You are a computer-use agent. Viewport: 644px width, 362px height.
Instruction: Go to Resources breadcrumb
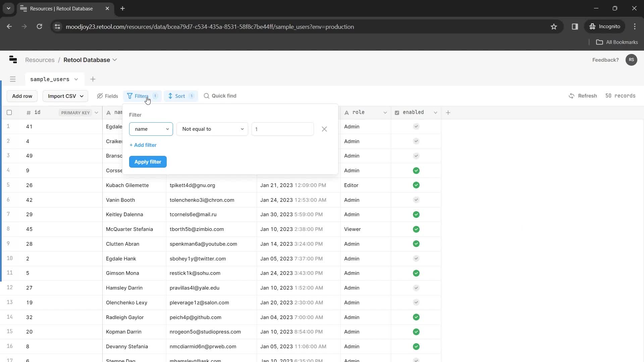[x=40, y=60]
